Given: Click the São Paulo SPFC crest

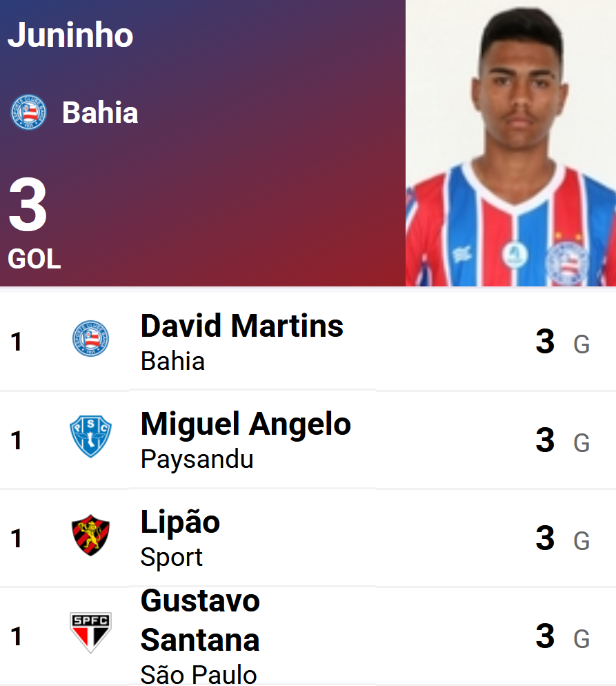Looking at the screenshot, I should pyautogui.click(x=90, y=632).
